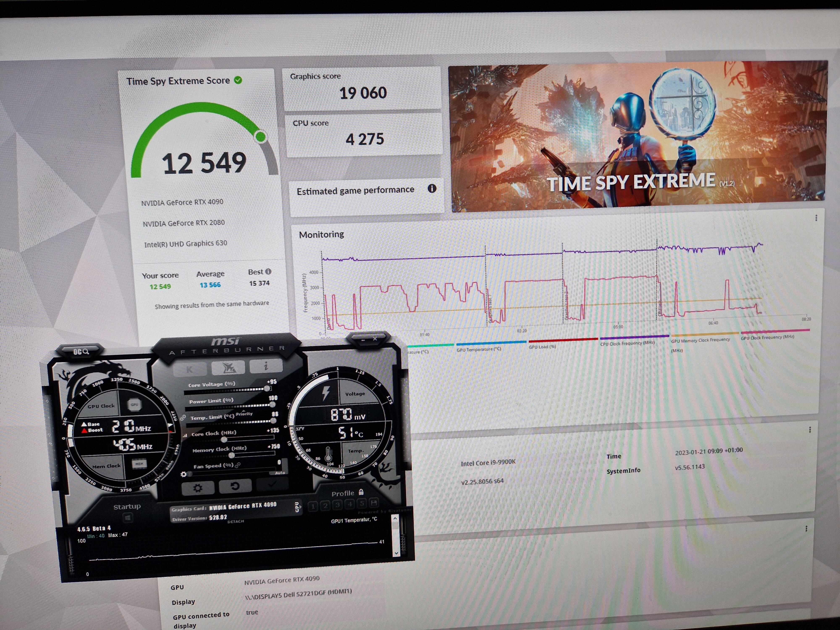Open Monitoring panel three-dot menu
This screenshot has width=840, height=630.
pos(816,218)
